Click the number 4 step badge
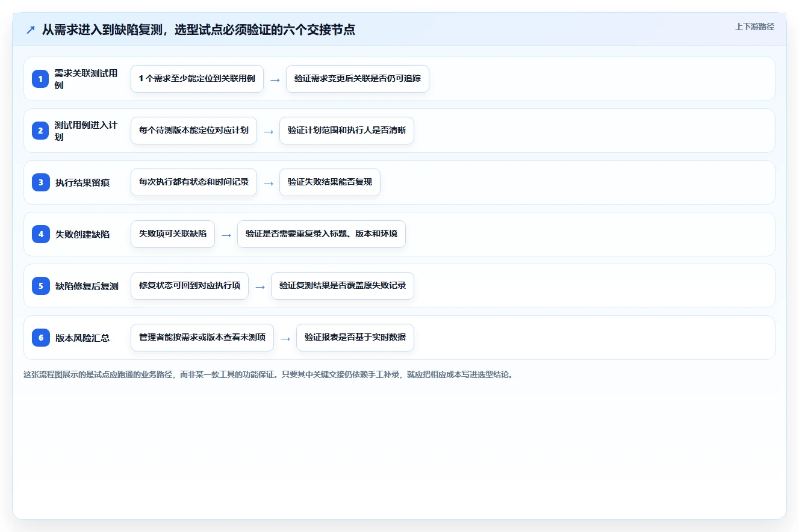This screenshot has height=532, width=799. coord(41,234)
